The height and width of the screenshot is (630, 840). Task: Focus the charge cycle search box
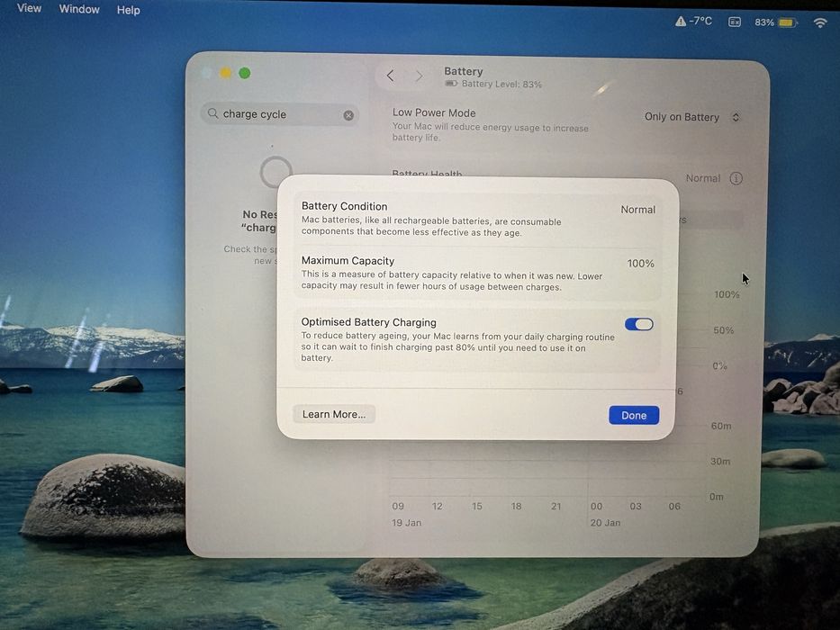pos(280,114)
